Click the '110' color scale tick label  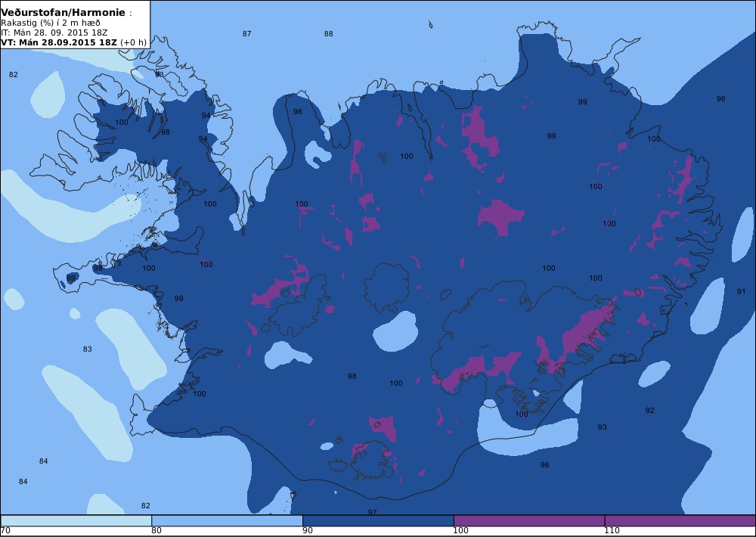click(612, 531)
